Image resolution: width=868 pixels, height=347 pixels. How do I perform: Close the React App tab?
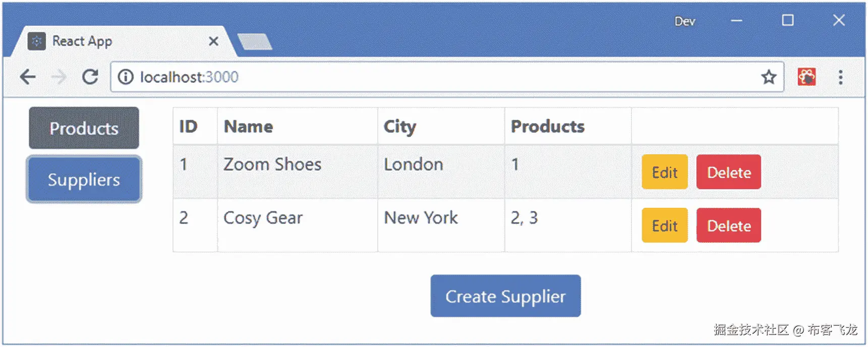point(213,41)
